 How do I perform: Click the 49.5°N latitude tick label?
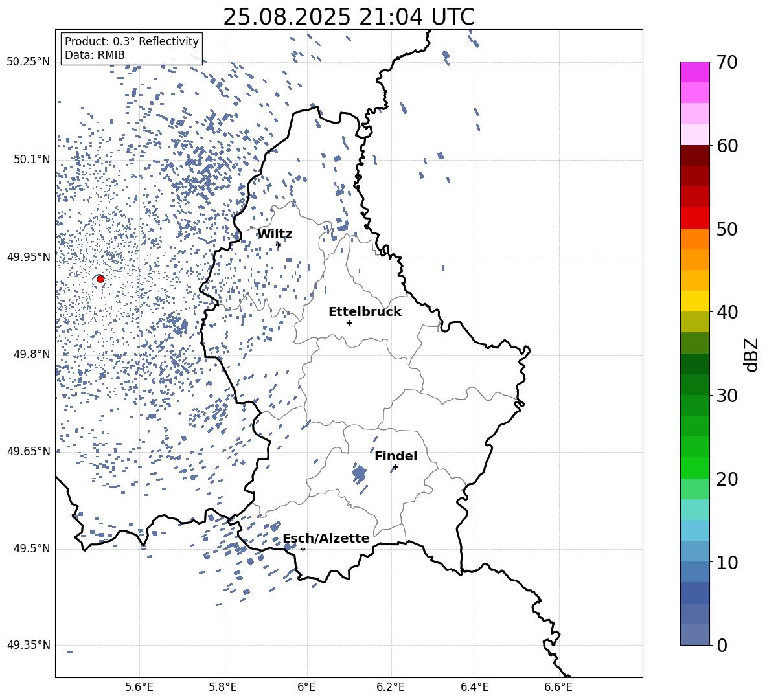pyautogui.click(x=32, y=548)
